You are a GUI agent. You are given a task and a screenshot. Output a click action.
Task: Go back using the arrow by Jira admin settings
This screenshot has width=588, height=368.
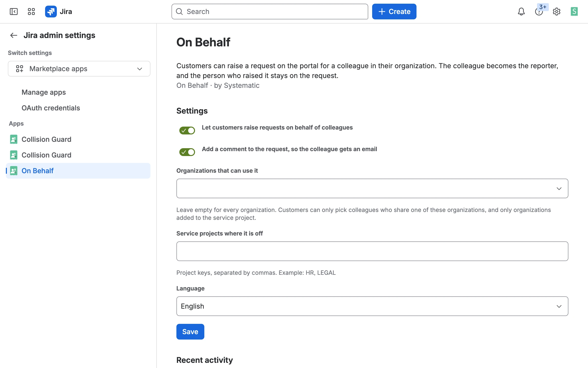pos(14,35)
